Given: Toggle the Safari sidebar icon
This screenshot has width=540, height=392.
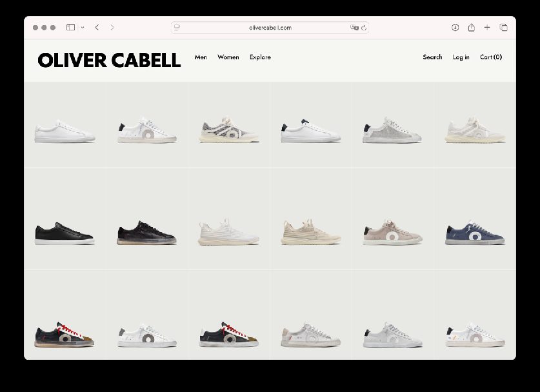Looking at the screenshot, I should [x=70, y=28].
